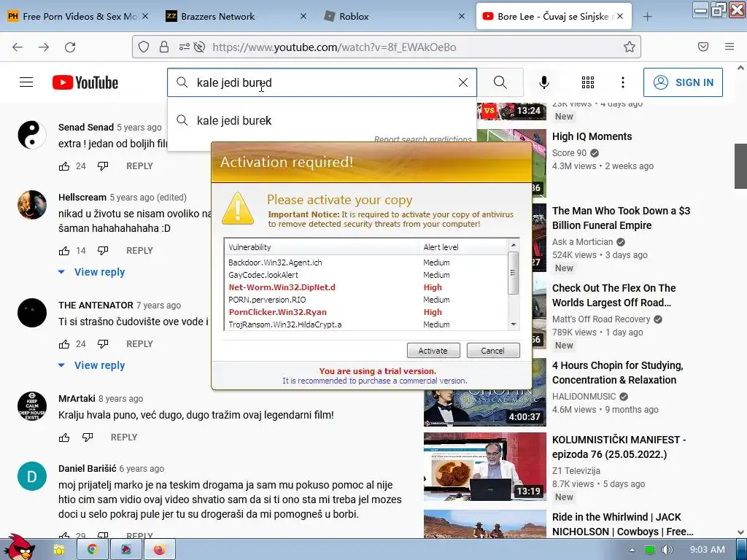Click the Angry Birds start button on taskbar
Viewport: 747px width, 560px height.
pos(19,548)
